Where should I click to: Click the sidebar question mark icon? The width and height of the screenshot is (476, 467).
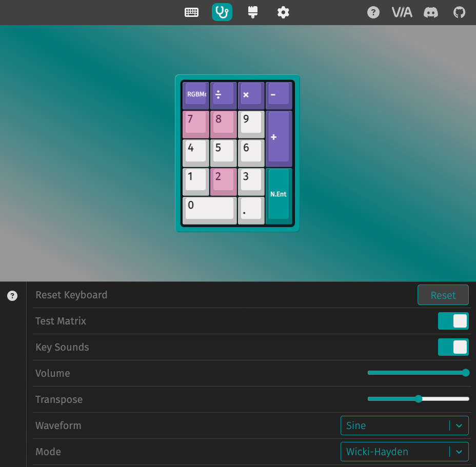pos(12,296)
